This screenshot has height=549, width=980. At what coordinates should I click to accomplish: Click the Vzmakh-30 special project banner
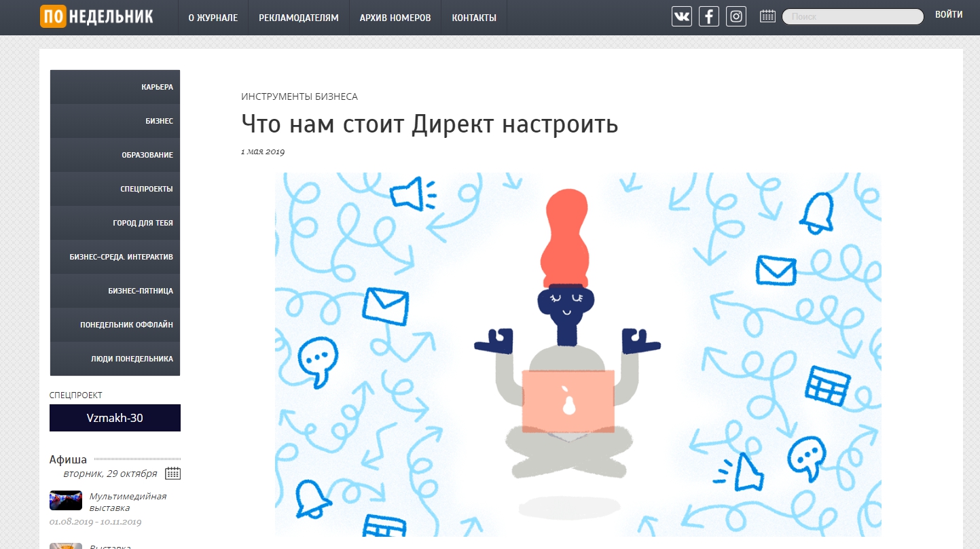[x=115, y=418]
